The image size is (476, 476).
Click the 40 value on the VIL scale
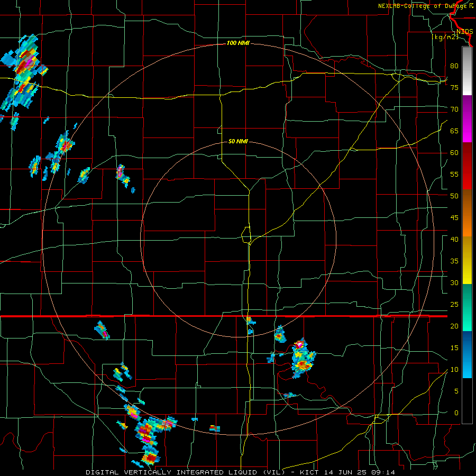pos(454,239)
